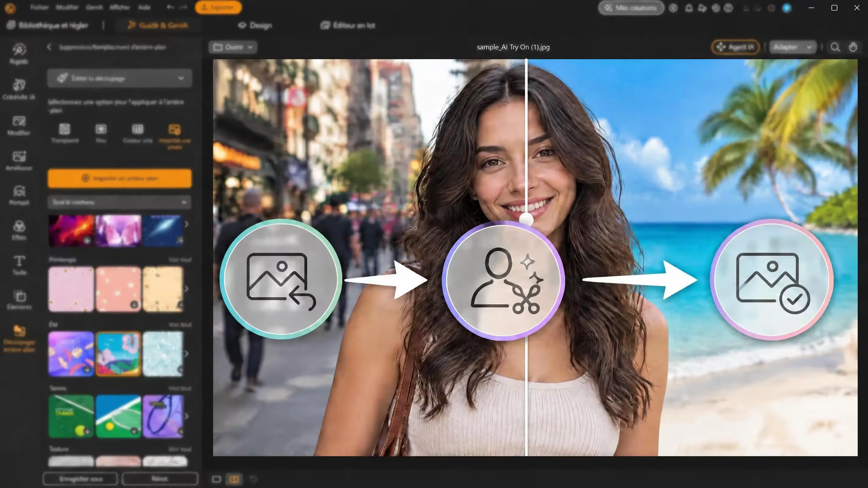
Task: Open Mes créations
Action: tap(631, 8)
